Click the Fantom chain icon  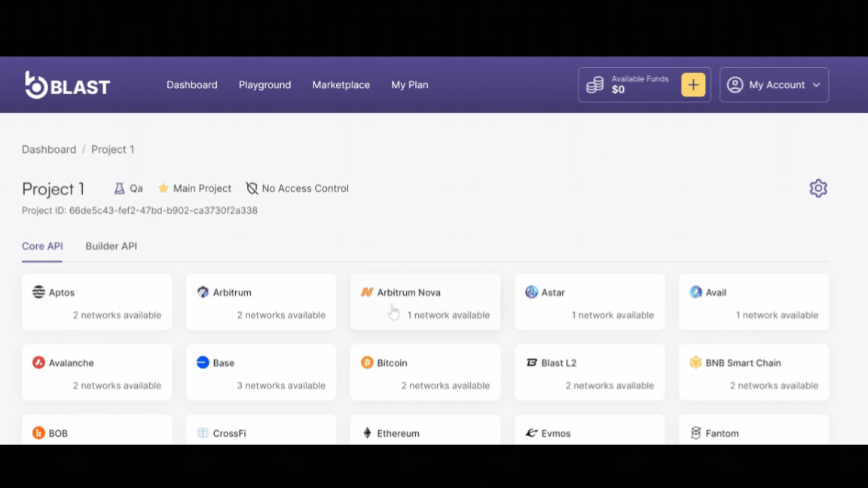point(695,433)
